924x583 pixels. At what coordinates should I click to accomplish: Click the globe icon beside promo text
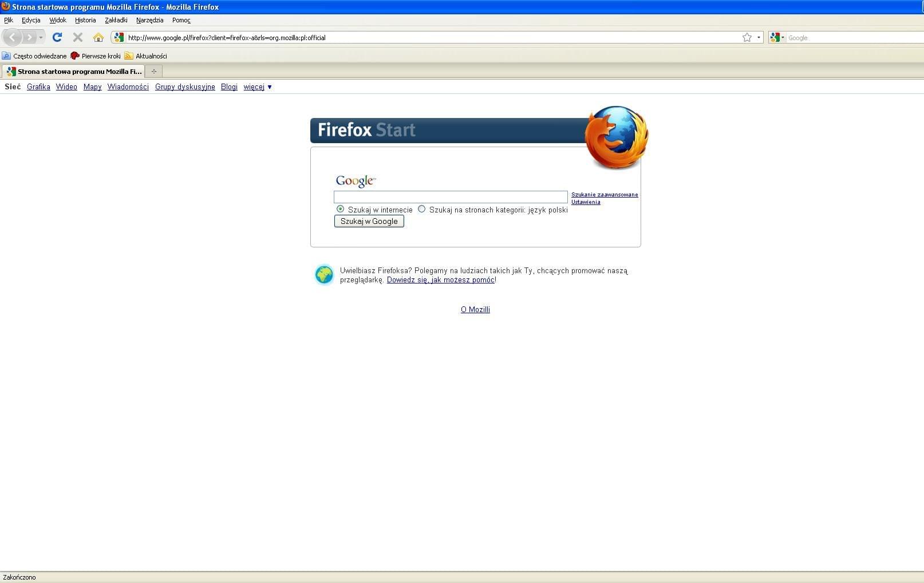pos(324,275)
